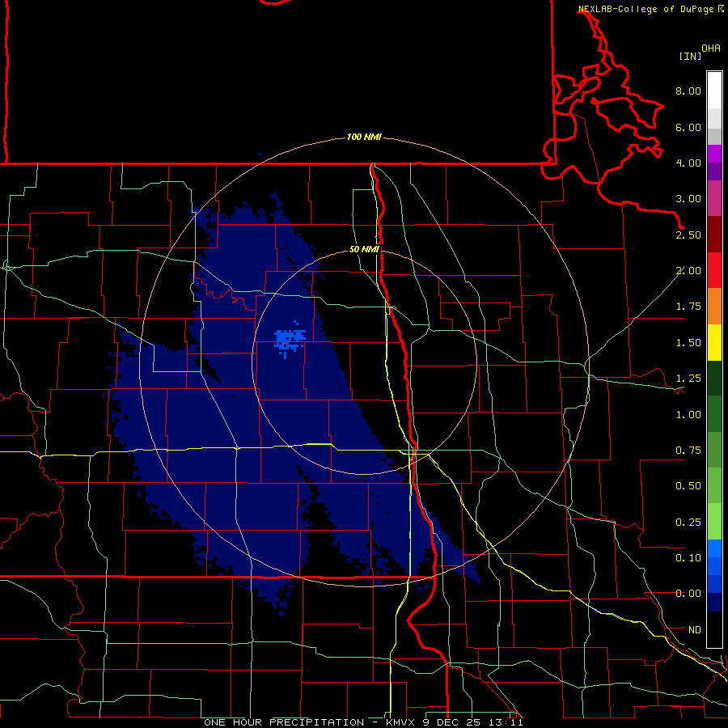Select the white swatch atop the legend
728x728 pixels.
[714, 91]
